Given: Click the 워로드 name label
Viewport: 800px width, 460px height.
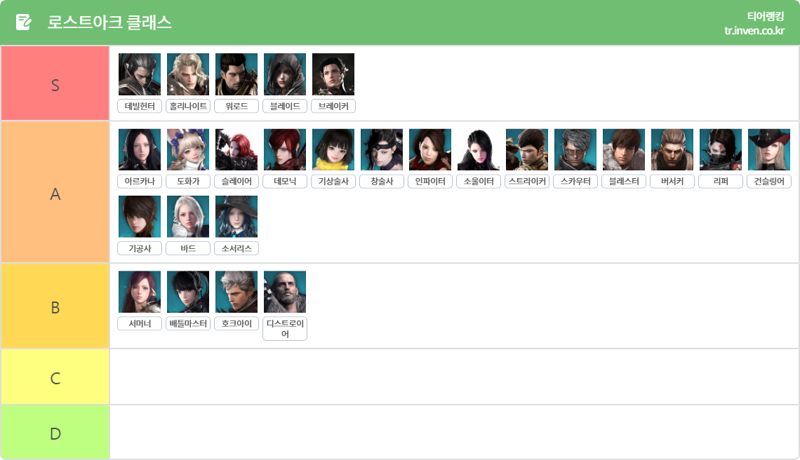Looking at the screenshot, I should (236, 106).
